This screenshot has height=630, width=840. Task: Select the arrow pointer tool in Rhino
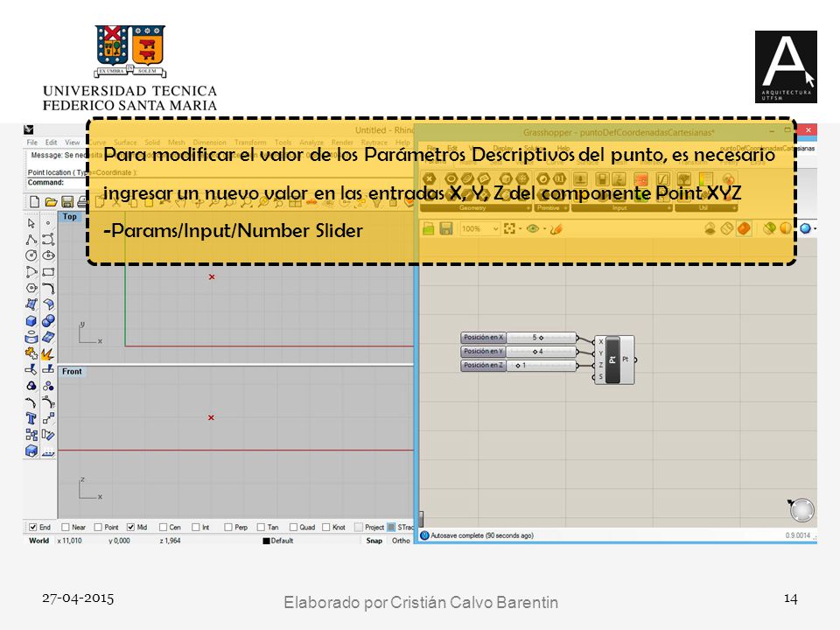click(31, 223)
